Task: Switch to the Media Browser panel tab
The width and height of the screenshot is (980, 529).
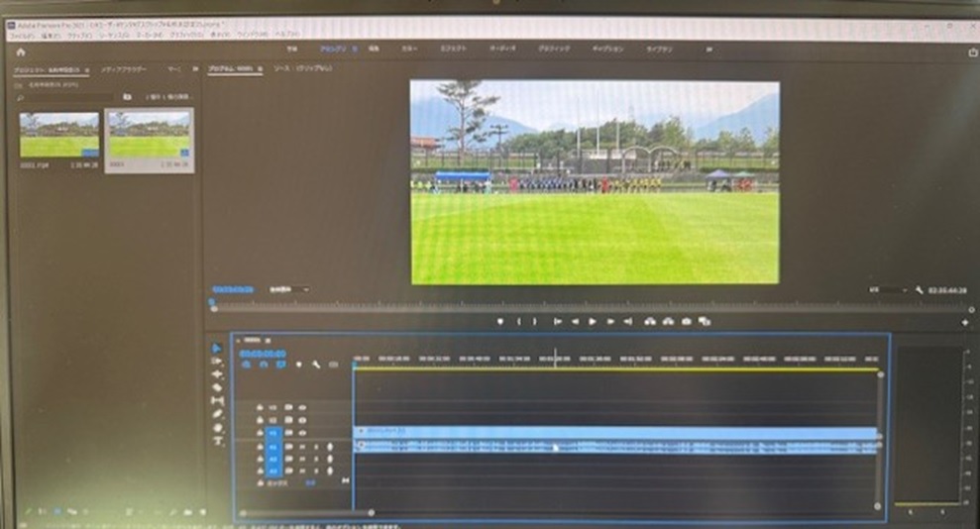Action: (x=124, y=70)
